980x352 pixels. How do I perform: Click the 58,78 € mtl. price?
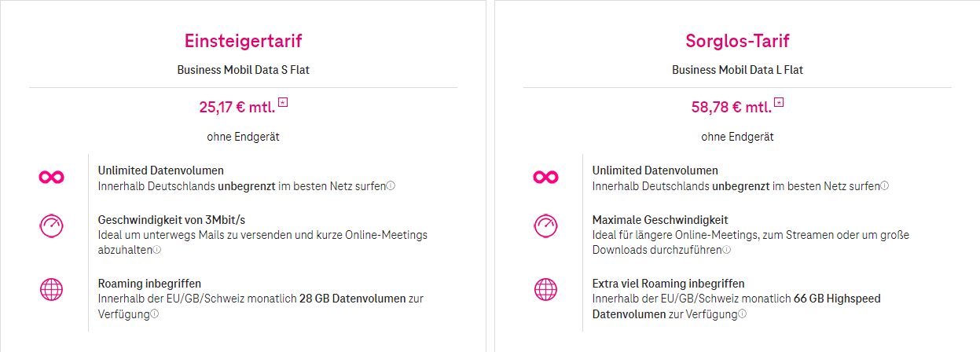[731, 107]
